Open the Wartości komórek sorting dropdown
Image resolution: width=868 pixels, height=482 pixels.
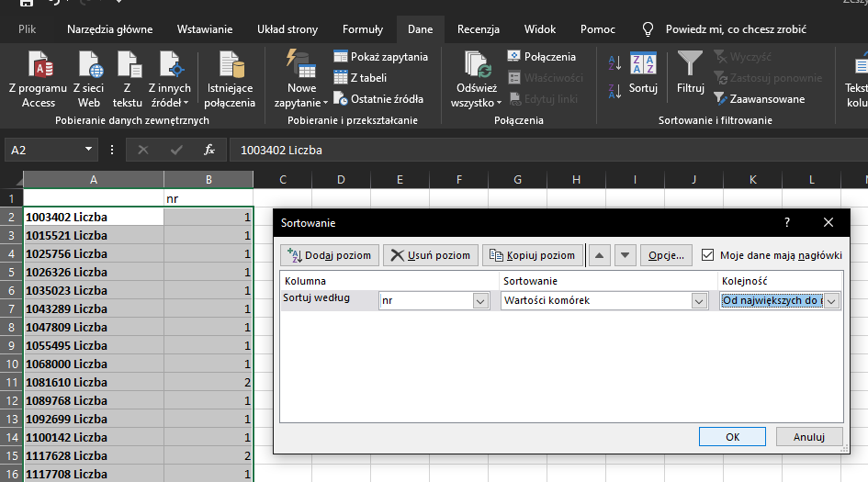coord(699,301)
